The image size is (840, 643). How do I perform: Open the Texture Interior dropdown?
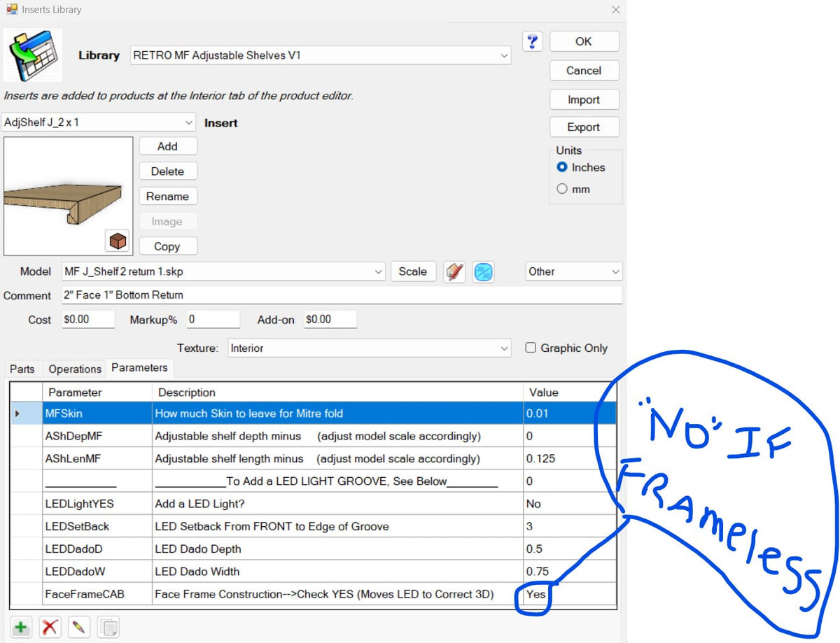tap(503, 348)
